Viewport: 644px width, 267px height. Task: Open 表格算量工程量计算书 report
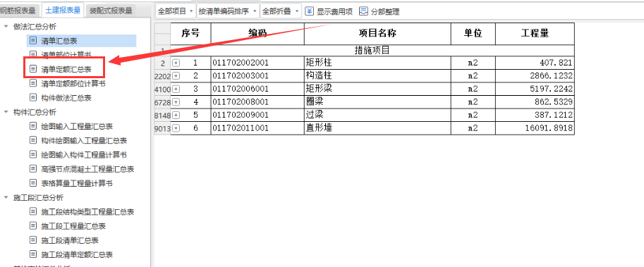pyautogui.click(x=77, y=183)
